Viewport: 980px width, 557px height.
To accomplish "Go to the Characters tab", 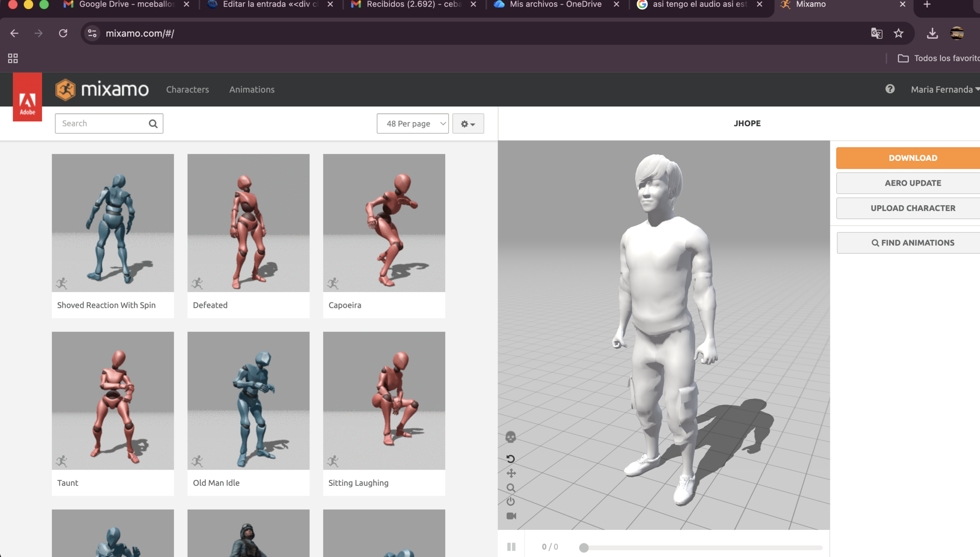I will 187,90.
